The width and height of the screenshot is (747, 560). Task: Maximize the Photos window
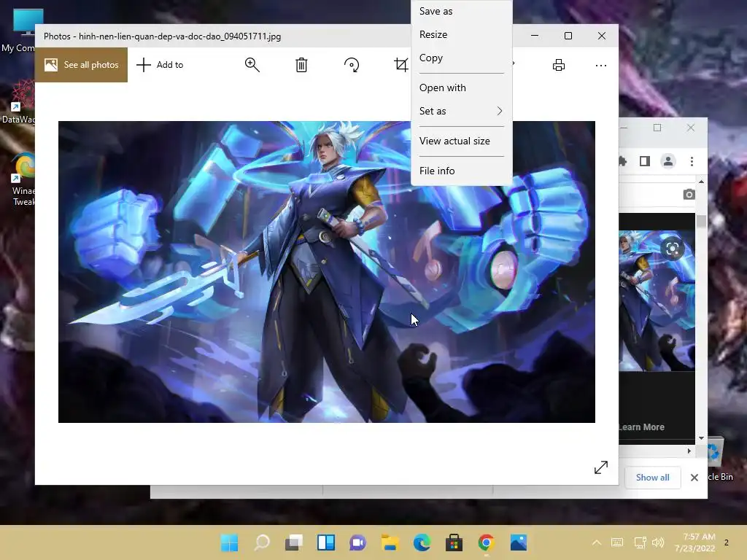point(568,36)
